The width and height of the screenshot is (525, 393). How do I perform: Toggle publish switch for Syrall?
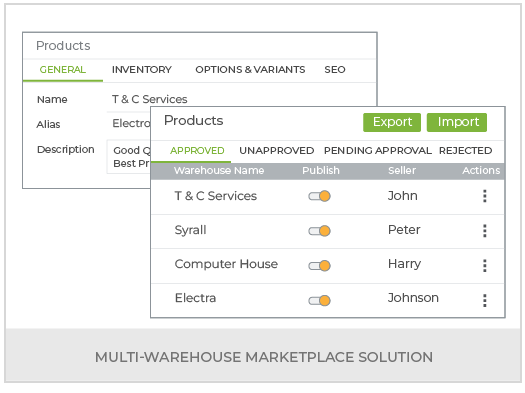click(319, 231)
